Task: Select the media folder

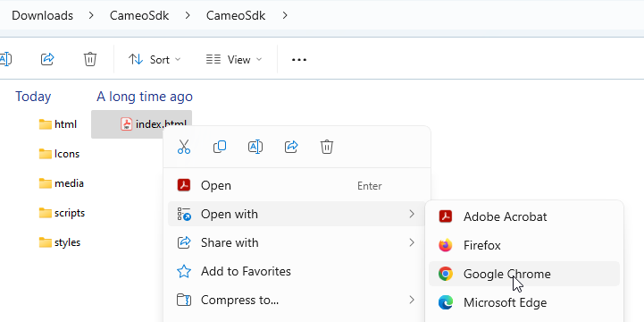Action: (x=62, y=183)
